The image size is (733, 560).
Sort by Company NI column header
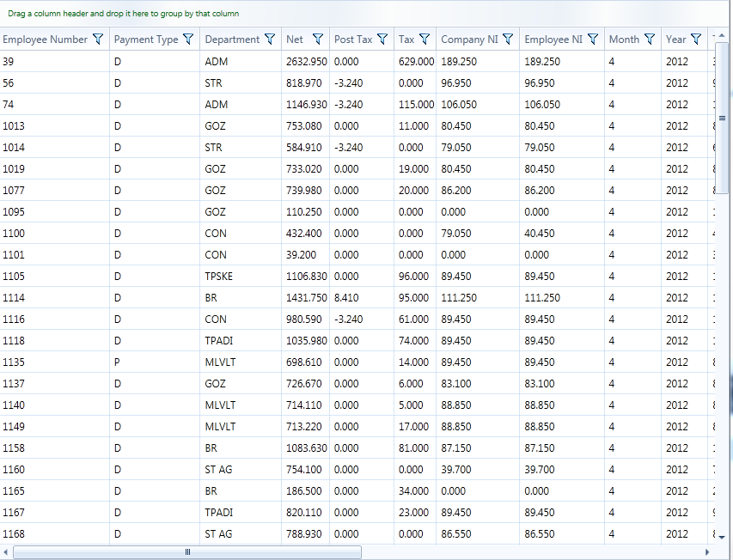469,40
